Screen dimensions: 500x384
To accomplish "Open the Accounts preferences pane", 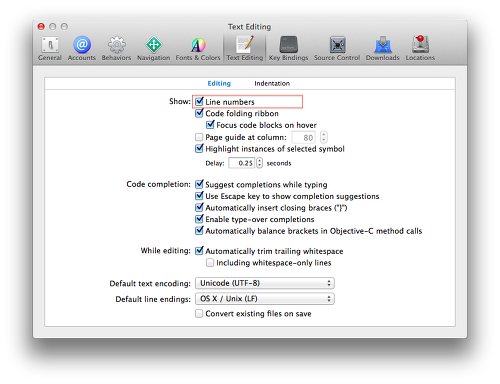I will pos(82,49).
